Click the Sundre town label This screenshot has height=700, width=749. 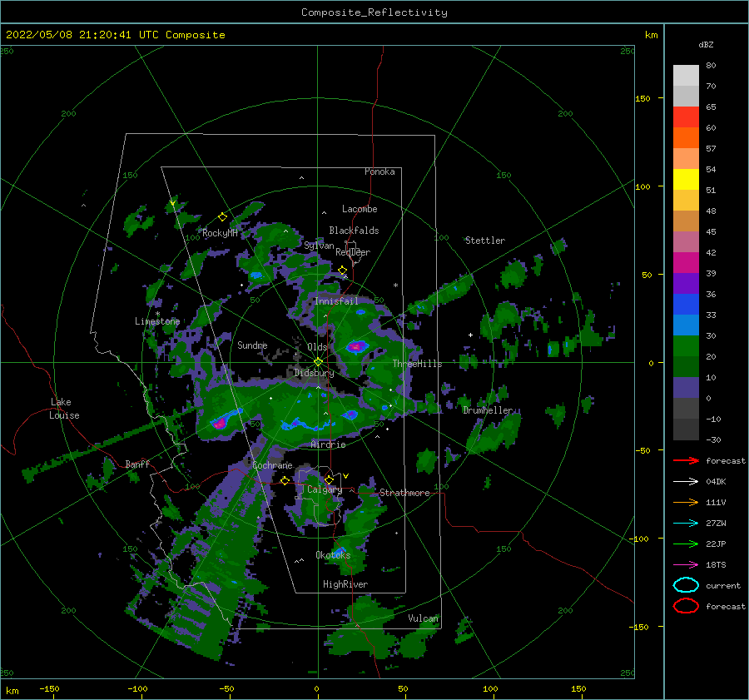(x=252, y=345)
